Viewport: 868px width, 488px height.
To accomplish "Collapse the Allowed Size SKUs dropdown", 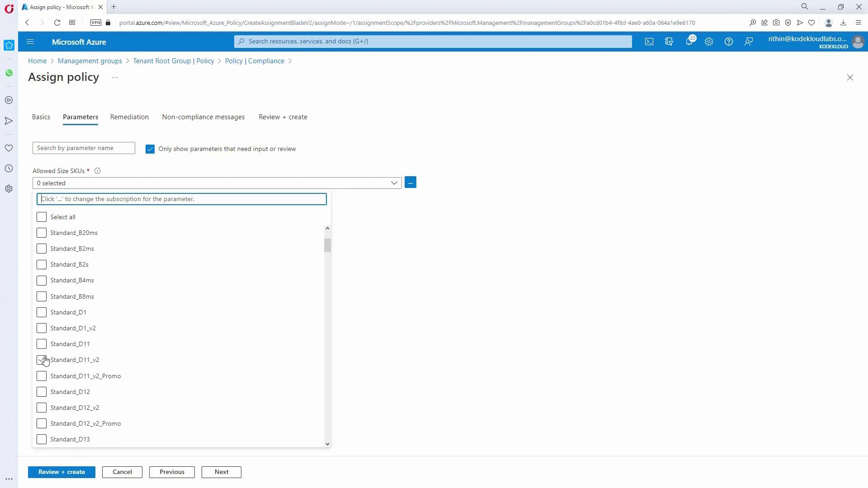I will (394, 183).
